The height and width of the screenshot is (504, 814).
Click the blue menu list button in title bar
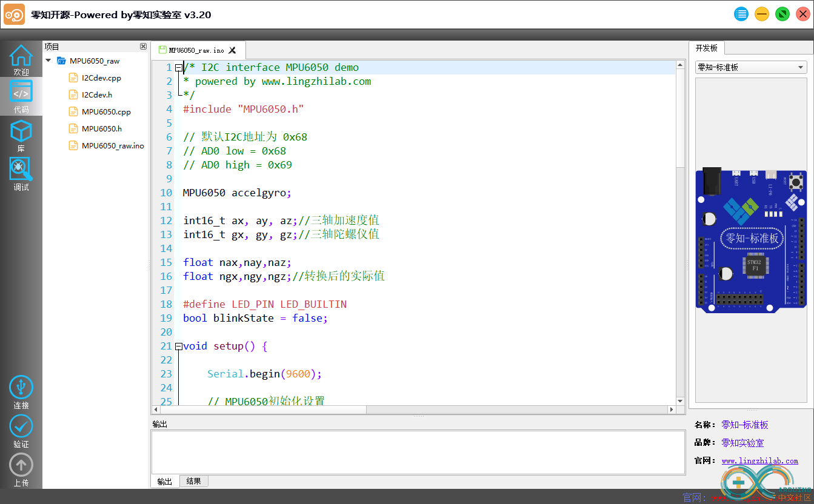click(741, 14)
